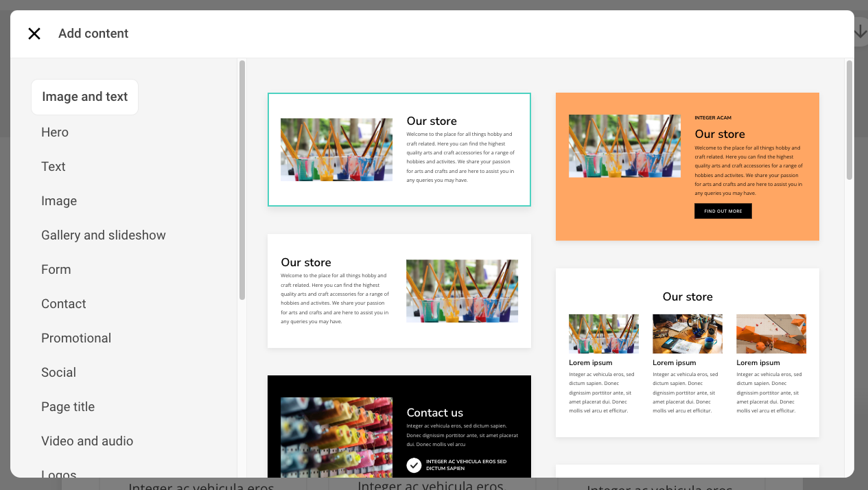Open the Video and audio category

pos(87,441)
